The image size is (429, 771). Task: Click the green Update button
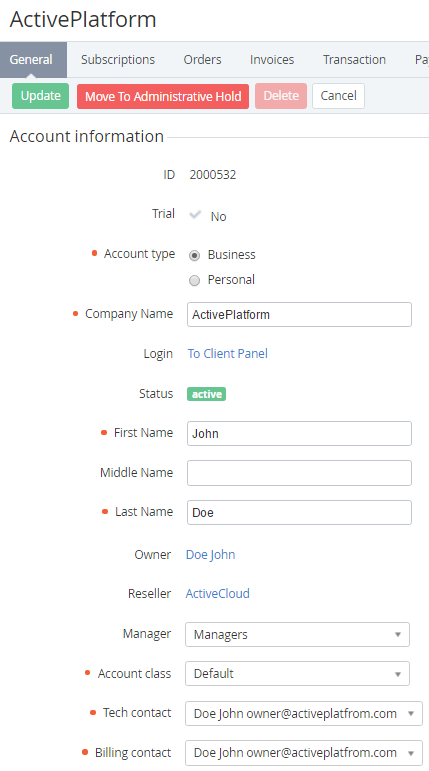tap(40, 96)
